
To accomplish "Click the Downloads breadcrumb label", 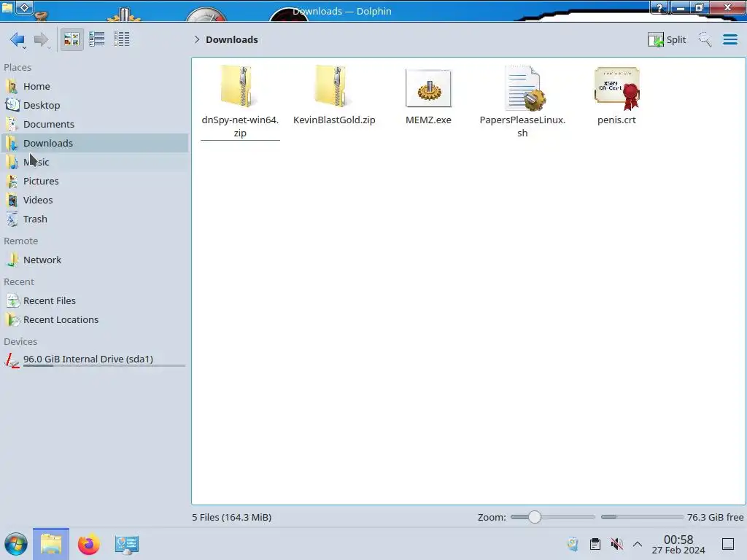I will click(x=232, y=39).
